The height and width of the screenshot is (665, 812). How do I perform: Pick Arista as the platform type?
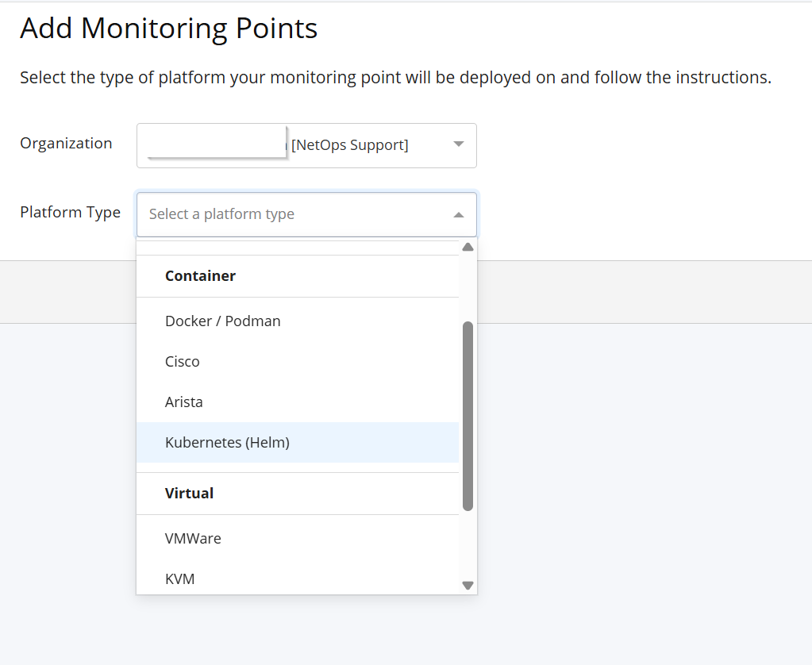[x=184, y=402]
